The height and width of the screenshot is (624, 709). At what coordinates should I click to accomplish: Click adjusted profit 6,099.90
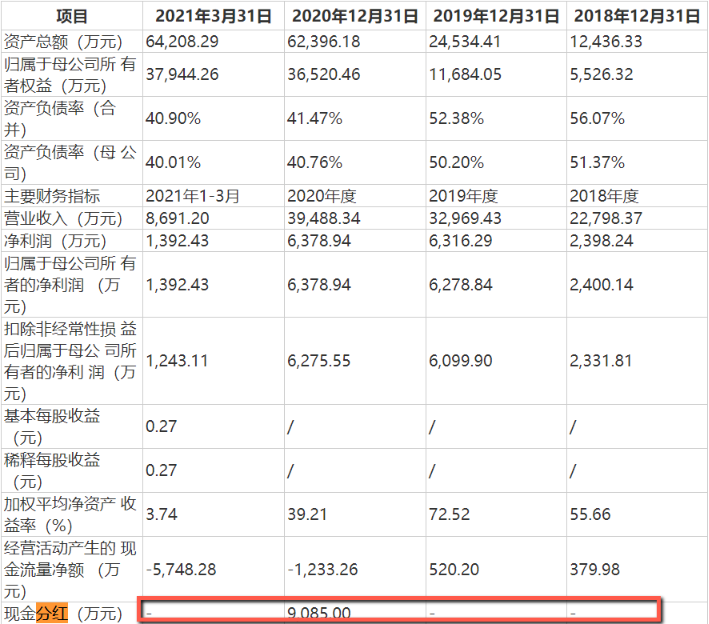click(x=460, y=361)
